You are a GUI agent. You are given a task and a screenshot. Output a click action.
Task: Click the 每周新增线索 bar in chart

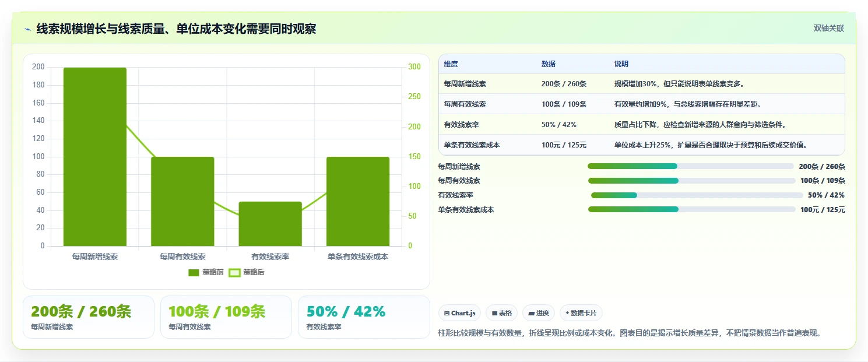click(95, 157)
